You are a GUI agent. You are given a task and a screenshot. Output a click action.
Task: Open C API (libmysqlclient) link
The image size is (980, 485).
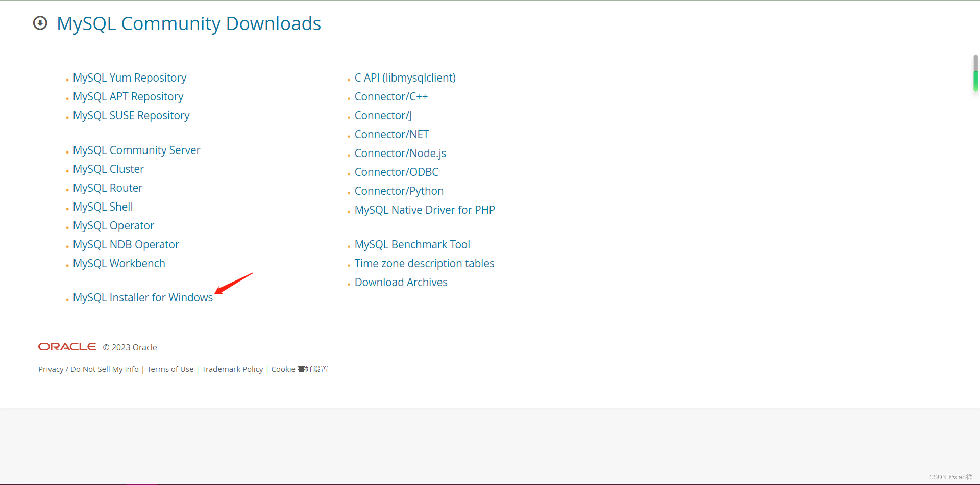pos(405,78)
